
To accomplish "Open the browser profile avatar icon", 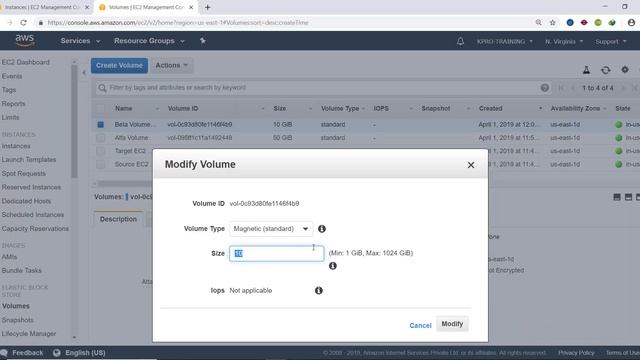I will click(631, 23).
